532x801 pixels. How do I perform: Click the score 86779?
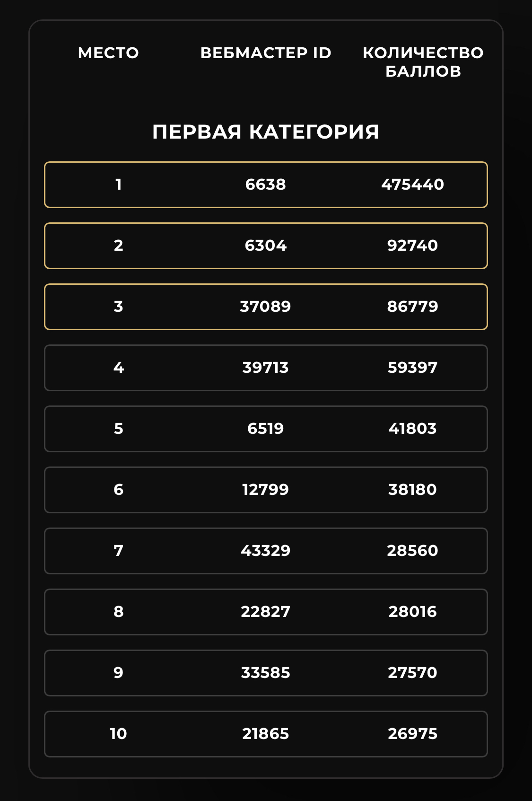pos(412,307)
